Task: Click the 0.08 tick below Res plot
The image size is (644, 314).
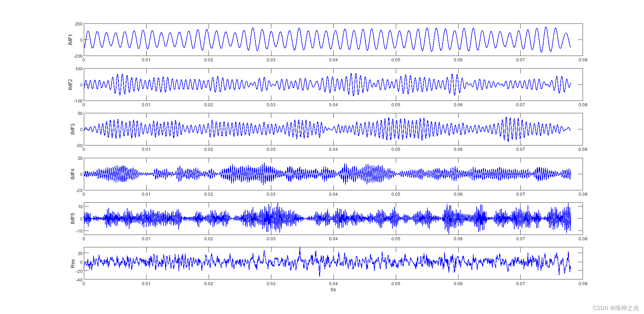Action: 583,284
